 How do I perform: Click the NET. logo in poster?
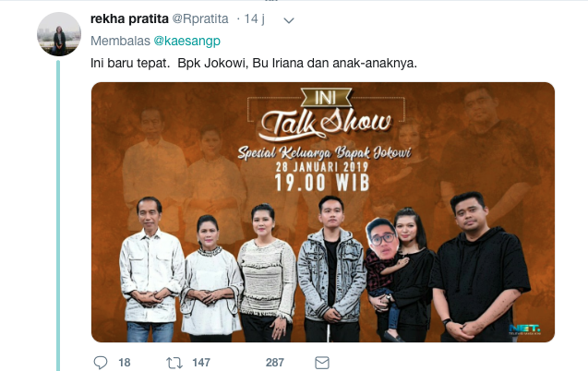click(x=524, y=329)
